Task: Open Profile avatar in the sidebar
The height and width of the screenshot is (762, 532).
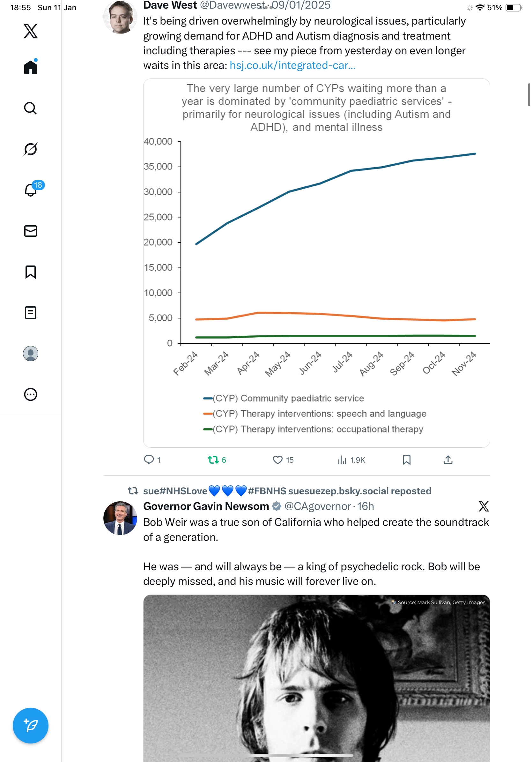Action: tap(31, 354)
